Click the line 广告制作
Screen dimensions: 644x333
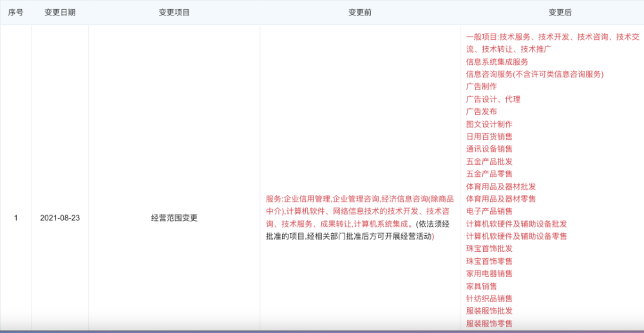(x=481, y=87)
